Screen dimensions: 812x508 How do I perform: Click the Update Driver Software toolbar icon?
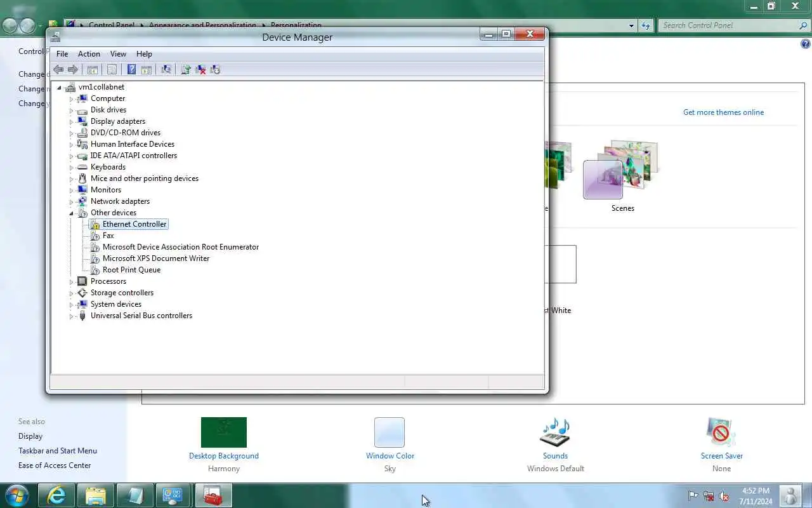[186, 70]
